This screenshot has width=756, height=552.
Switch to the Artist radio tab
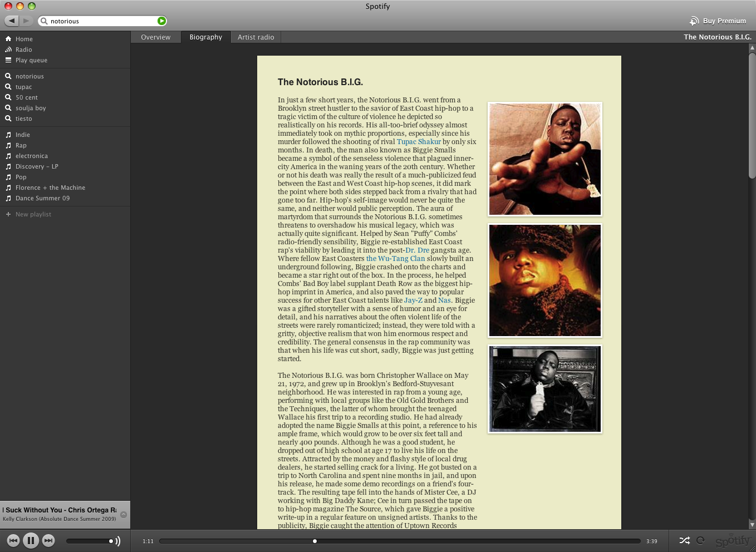click(x=256, y=37)
